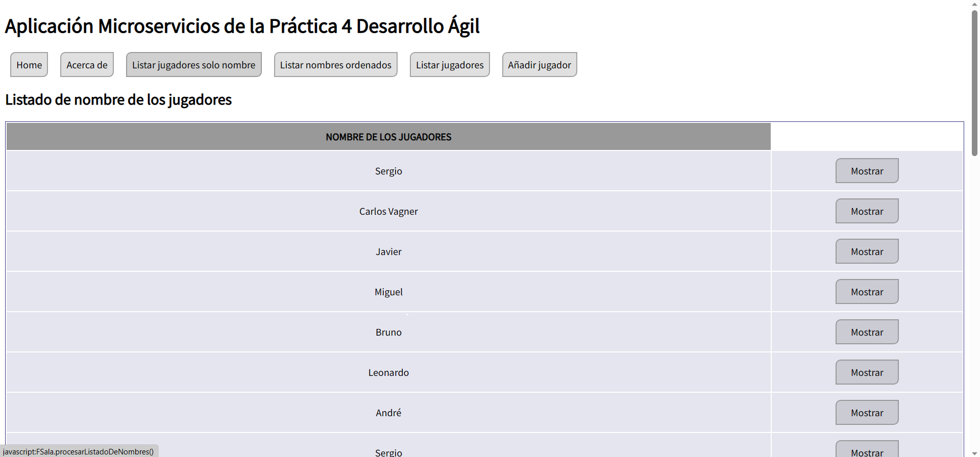Click the page title heading
Viewport: 980px width, 457px height.
click(x=242, y=26)
